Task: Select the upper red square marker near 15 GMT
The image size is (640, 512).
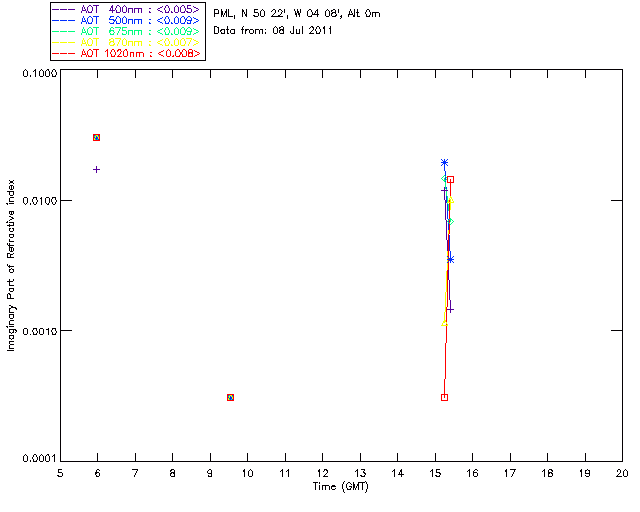Action: [x=450, y=180]
